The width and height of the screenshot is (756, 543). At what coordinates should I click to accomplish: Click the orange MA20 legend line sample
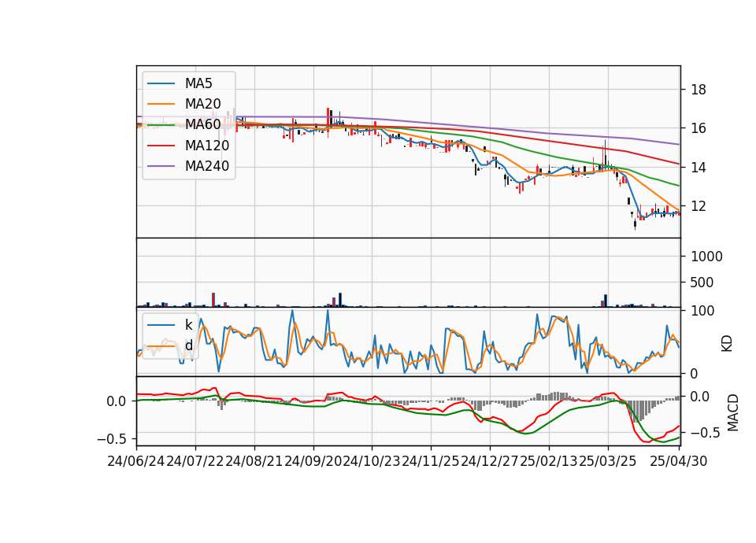pos(161,104)
